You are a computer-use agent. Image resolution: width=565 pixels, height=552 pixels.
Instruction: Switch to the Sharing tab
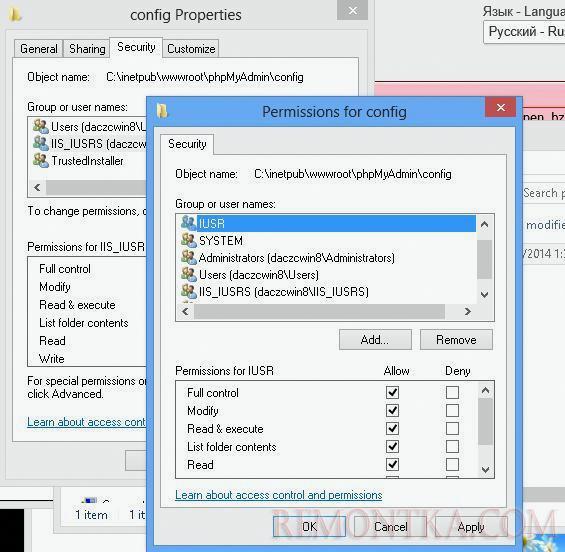point(87,49)
